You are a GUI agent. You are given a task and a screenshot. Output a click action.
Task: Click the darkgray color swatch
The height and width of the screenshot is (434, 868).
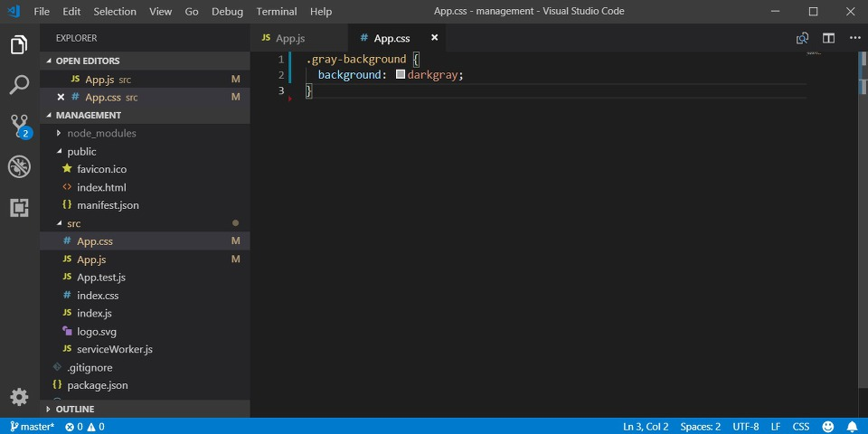click(x=401, y=75)
